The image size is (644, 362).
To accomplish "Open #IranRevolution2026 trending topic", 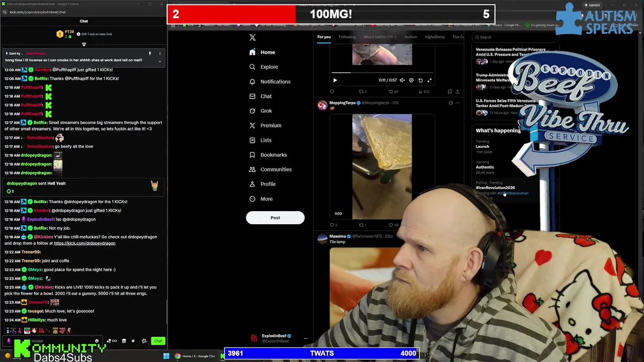I will [x=495, y=188].
